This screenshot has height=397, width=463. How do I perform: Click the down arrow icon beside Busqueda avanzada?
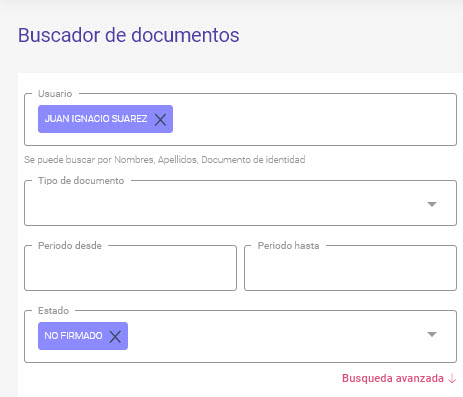[452, 379]
